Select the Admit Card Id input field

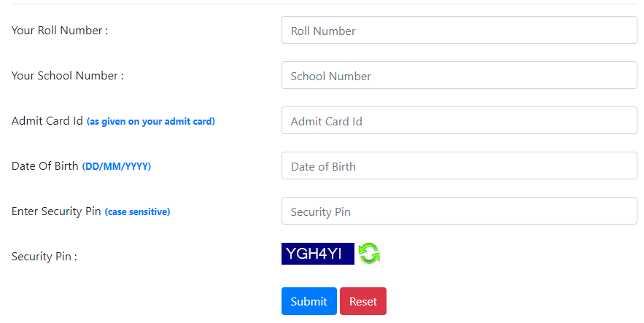(x=459, y=120)
